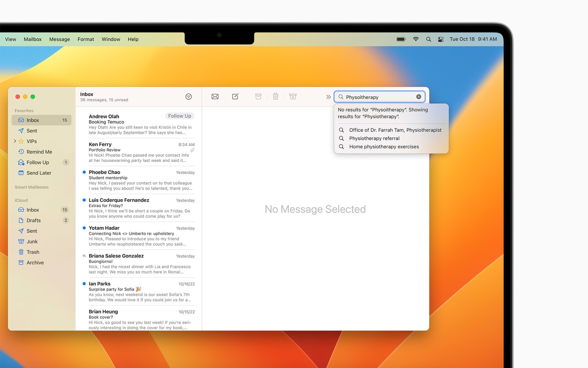The height and width of the screenshot is (368, 588).
Task: Open the Follow Up mailbox in sidebar
Action: click(42, 162)
